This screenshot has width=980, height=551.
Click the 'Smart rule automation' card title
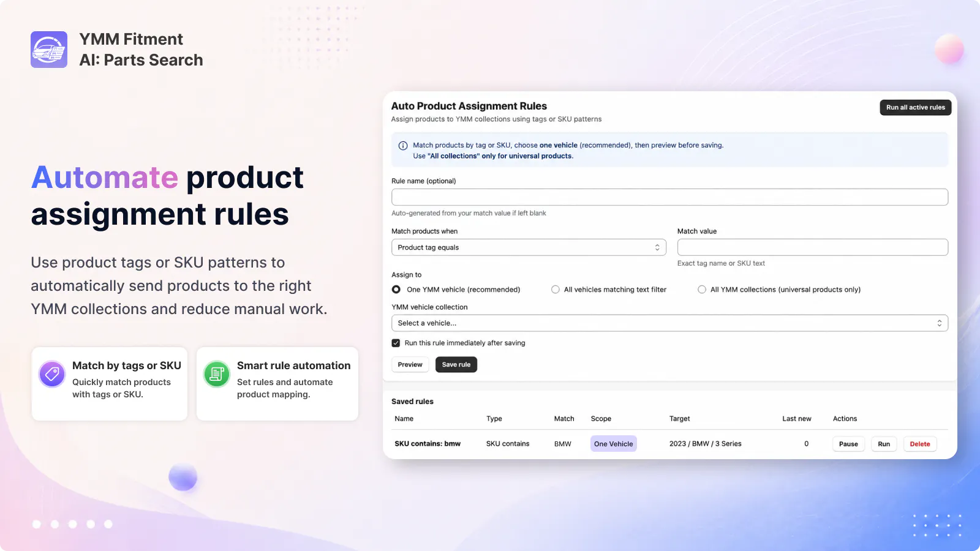pyautogui.click(x=294, y=365)
